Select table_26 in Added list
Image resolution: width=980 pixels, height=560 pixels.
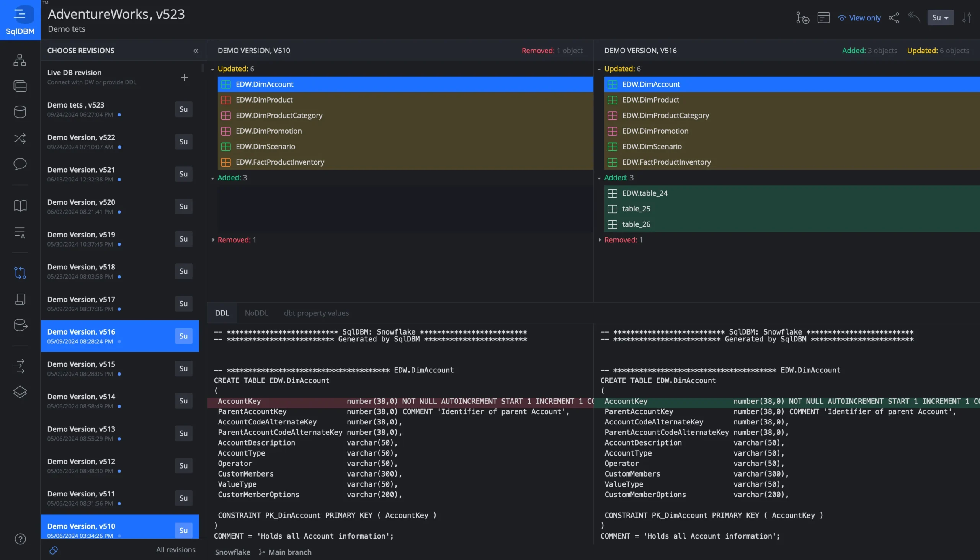(792, 225)
